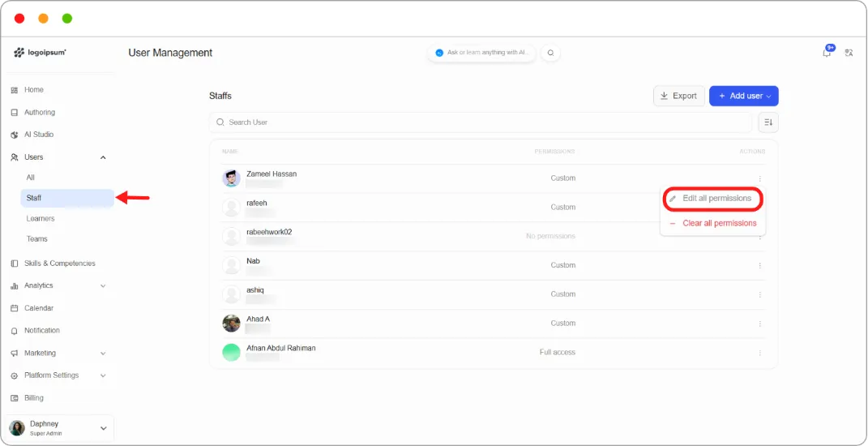This screenshot has width=868, height=446.
Task: Click the Calendar icon in sidebar
Action: click(15, 309)
